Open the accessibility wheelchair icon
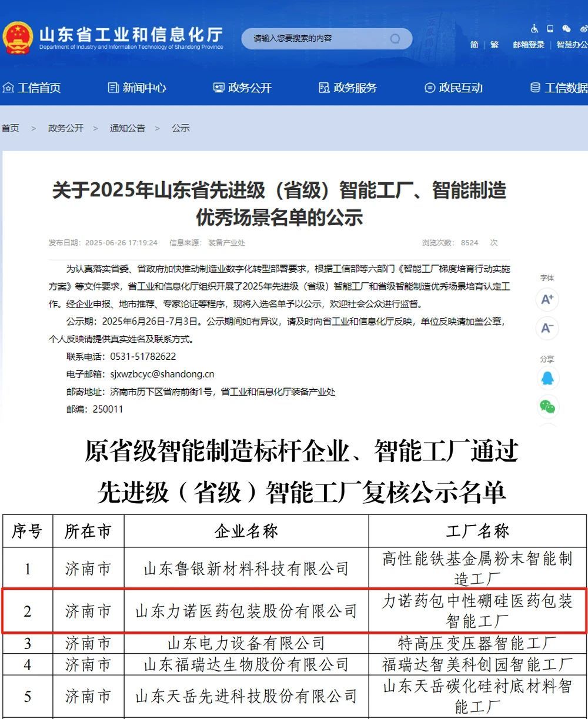 (534, 28)
